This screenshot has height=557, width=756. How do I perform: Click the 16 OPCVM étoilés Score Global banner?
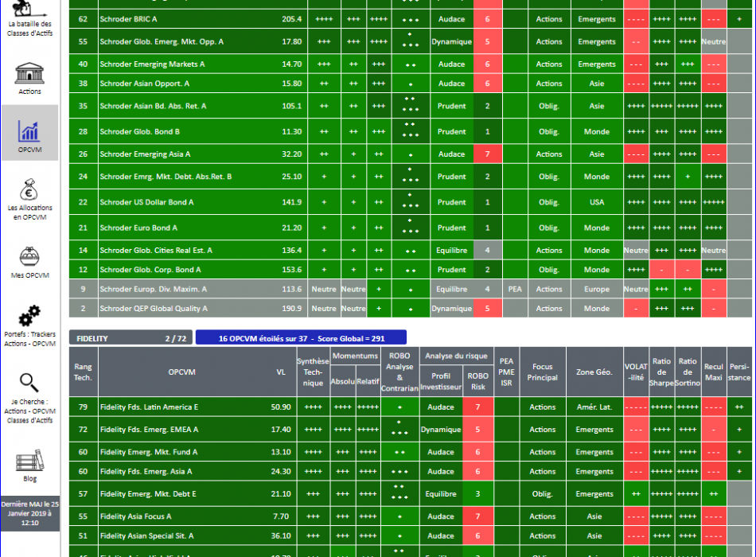pyautogui.click(x=302, y=338)
